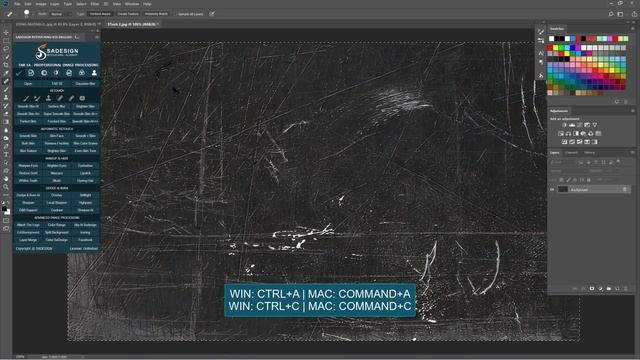Click the Gaussian Blur button
Viewport: 640px width, 360px height.
coord(85,84)
